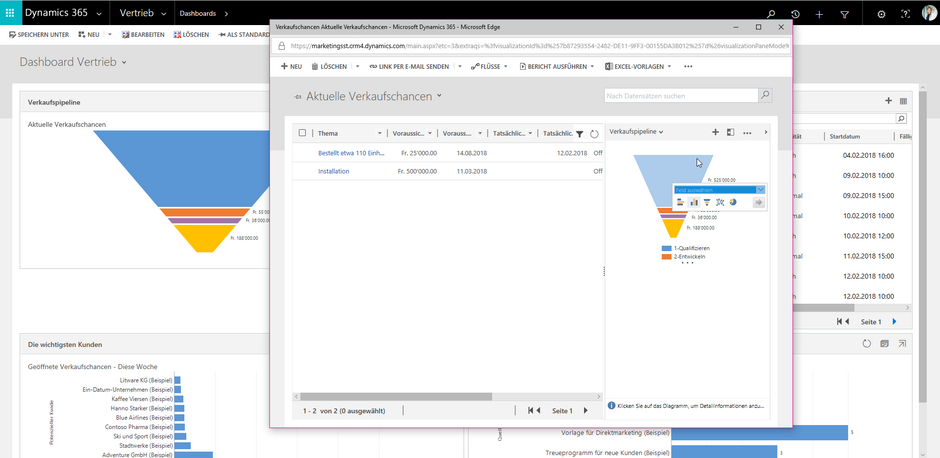Open the Aktuelle Verkaufschancen view selector
Image resolution: width=940 pixels, height=458 pixels.
(x=439, y=96)
